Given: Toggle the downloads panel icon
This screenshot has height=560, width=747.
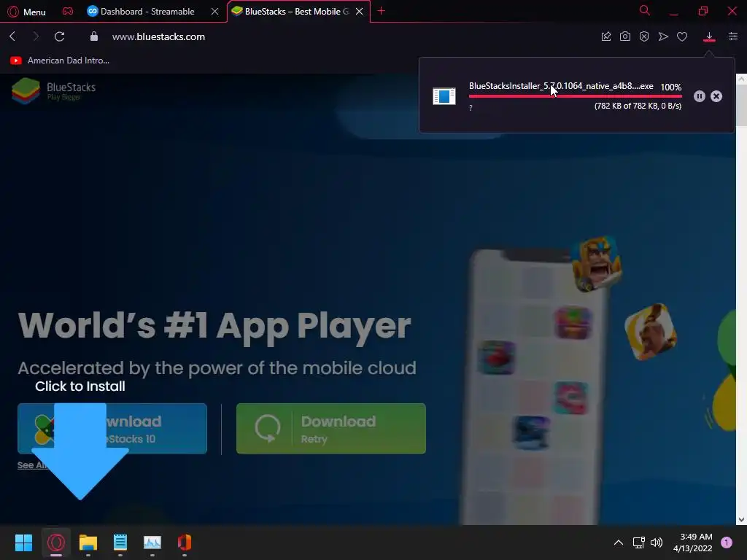Looking at the screenshot, I should pyautogui.click(x=709, y=36).
